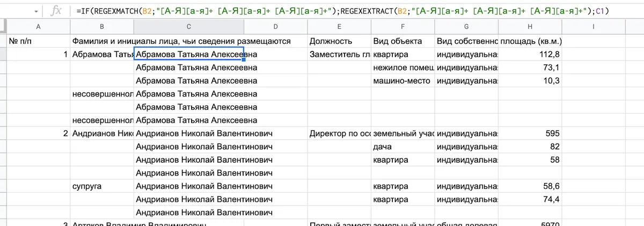Click the fx function icon
The image size is (644, 226).
(56, 11)
